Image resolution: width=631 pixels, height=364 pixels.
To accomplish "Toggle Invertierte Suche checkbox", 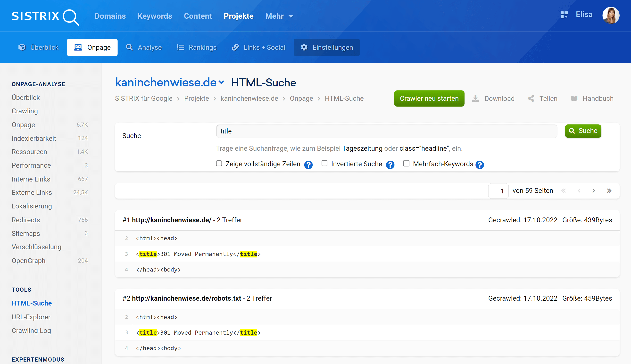I will [324, 164].
